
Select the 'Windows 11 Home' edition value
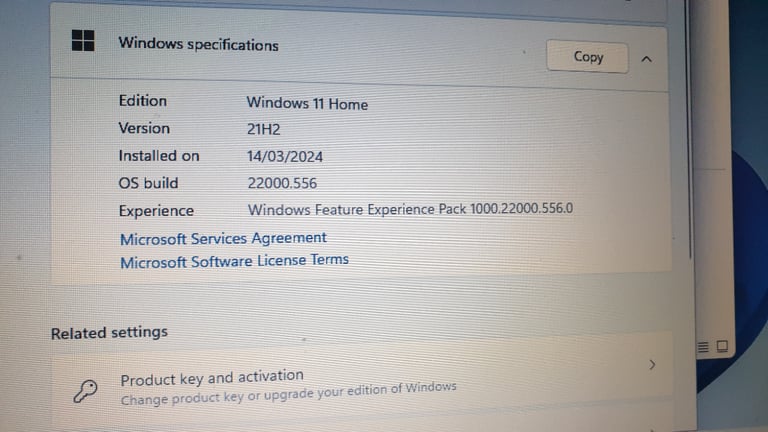click(x=307, y=103)
